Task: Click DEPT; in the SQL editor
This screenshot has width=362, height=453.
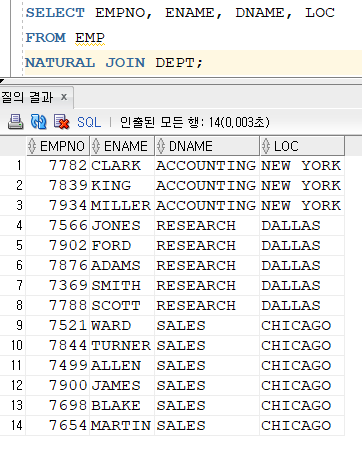Action: pos(179,63)
